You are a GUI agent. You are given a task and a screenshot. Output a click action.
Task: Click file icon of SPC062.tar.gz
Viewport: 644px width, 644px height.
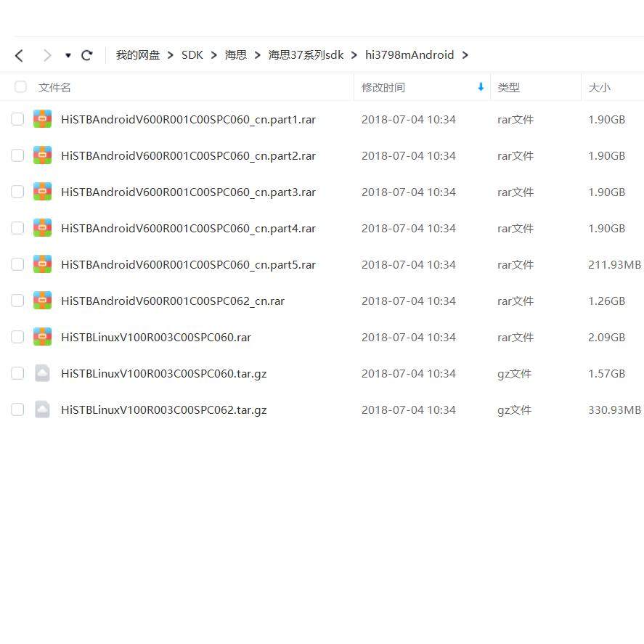click(x=42, y=409)
